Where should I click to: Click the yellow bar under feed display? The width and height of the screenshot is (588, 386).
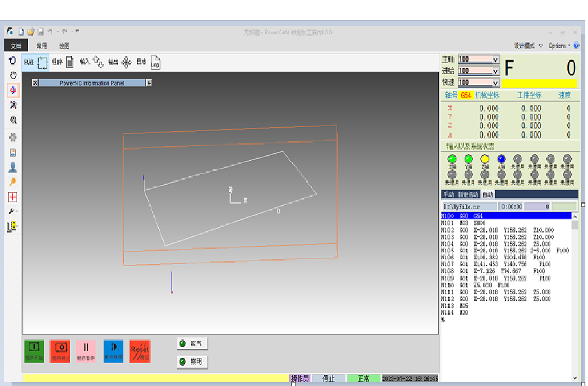(x=539, y=83)
